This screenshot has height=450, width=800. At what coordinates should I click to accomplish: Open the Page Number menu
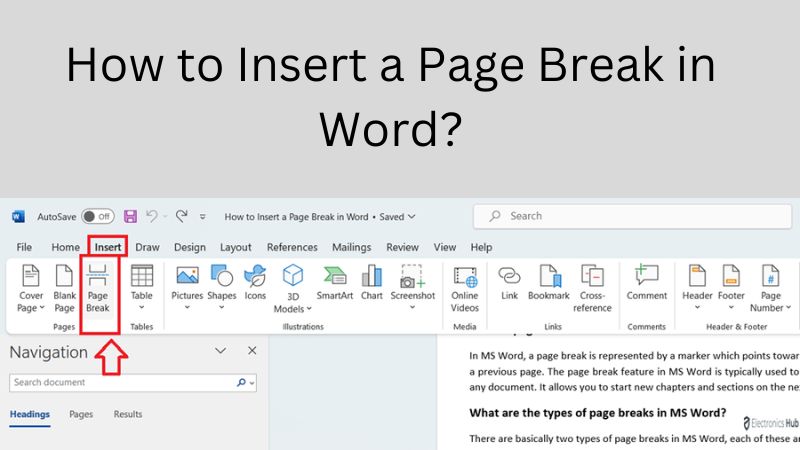pos(770,288)
